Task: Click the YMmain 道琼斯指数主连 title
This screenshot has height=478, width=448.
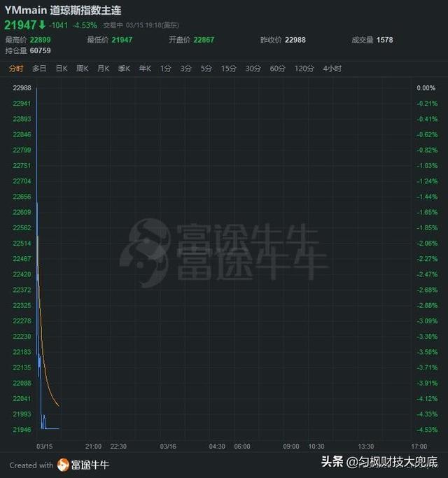Action: (63, 10)
